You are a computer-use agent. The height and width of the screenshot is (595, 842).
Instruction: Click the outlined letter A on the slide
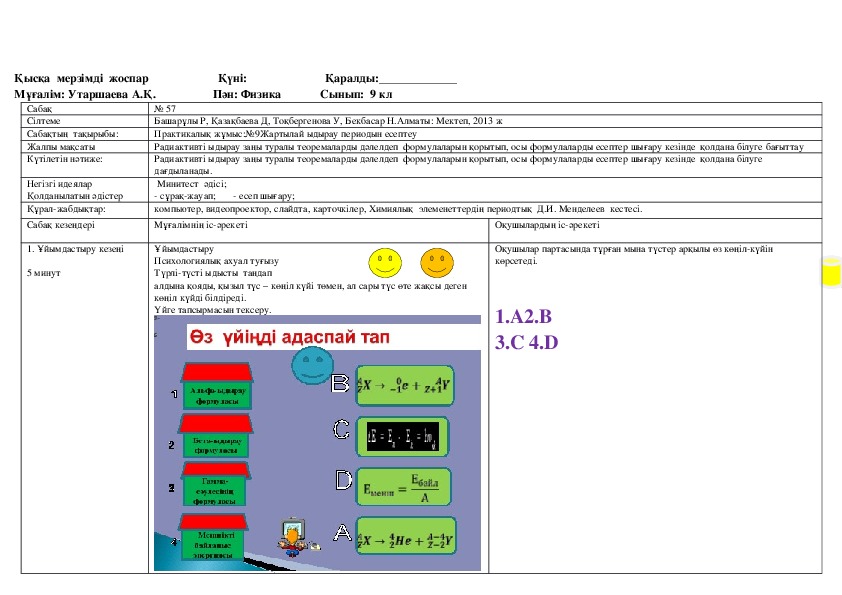(342, 532)
